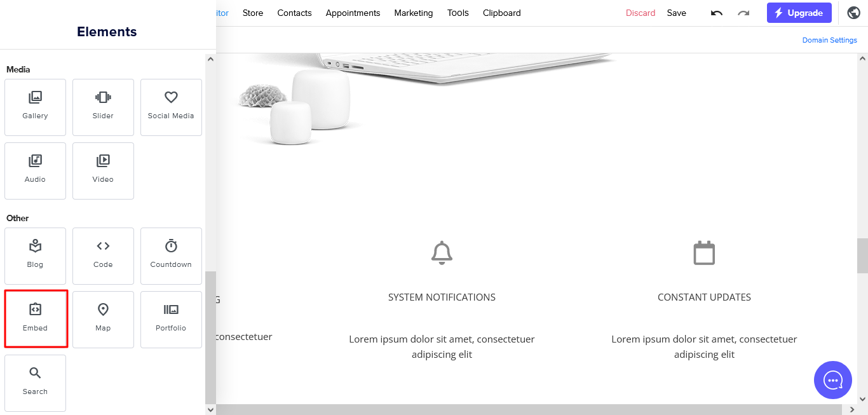Screen dimensions: 868x415
Task: Click the Upgrade button
Action: (x=799, y=13)
